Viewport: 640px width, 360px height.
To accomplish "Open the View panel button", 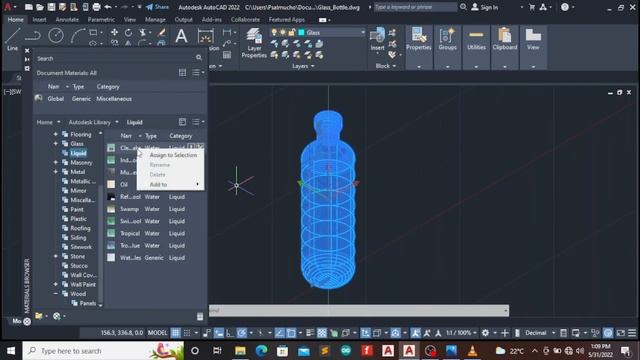I will click(x=533, y=39).
